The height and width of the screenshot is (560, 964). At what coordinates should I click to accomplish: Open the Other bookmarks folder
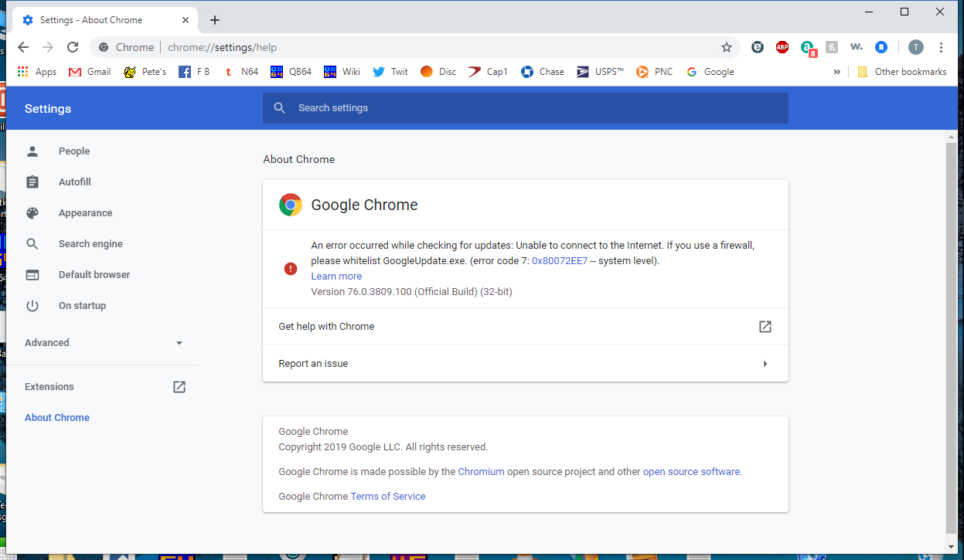click(x=901, y=72)
